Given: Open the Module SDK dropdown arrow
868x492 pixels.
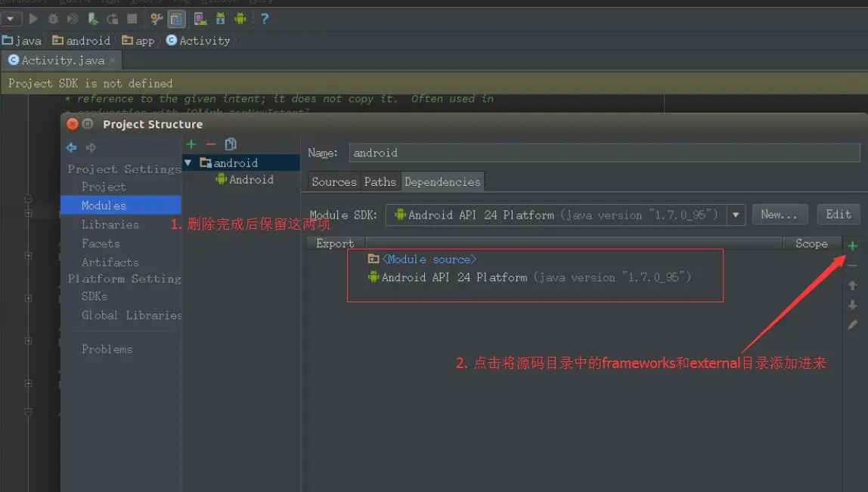Looking at the screenshot, I should point(736,215).
